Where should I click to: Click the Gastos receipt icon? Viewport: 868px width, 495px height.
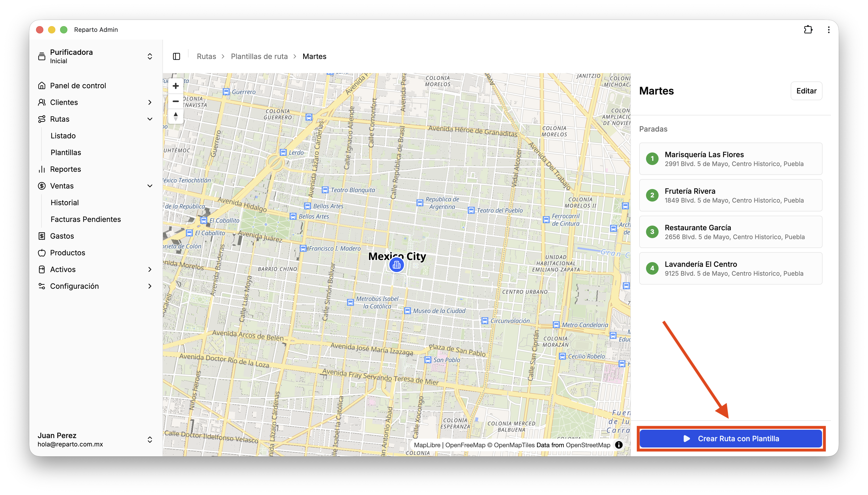tap(42, 236)
